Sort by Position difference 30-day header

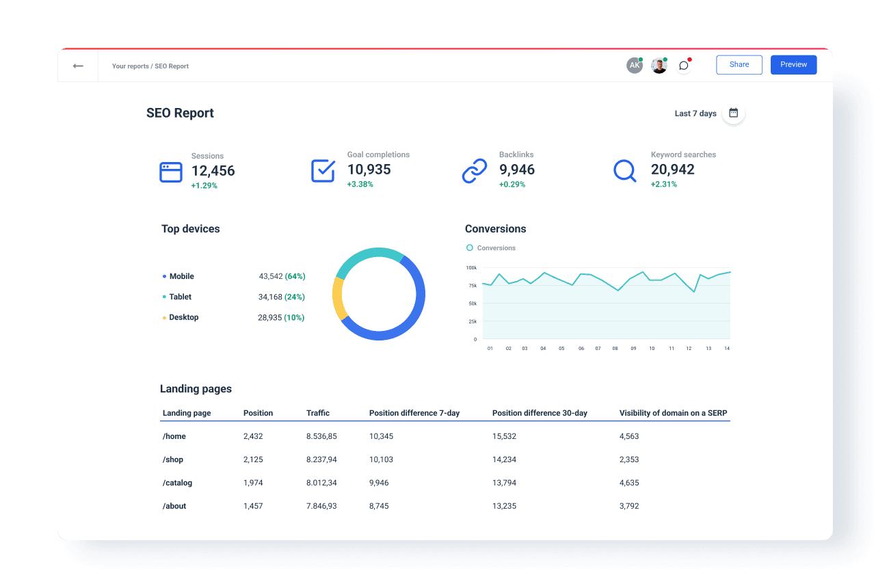tap(540, 413)
